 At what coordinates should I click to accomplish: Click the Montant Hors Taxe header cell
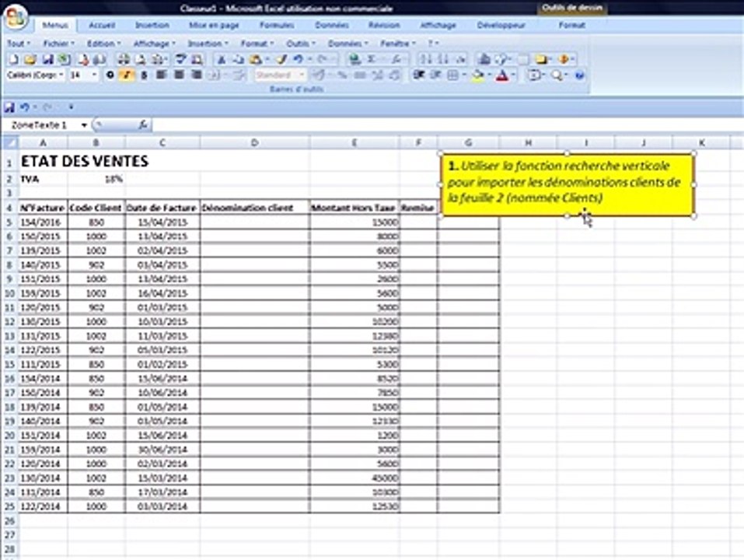354,208
